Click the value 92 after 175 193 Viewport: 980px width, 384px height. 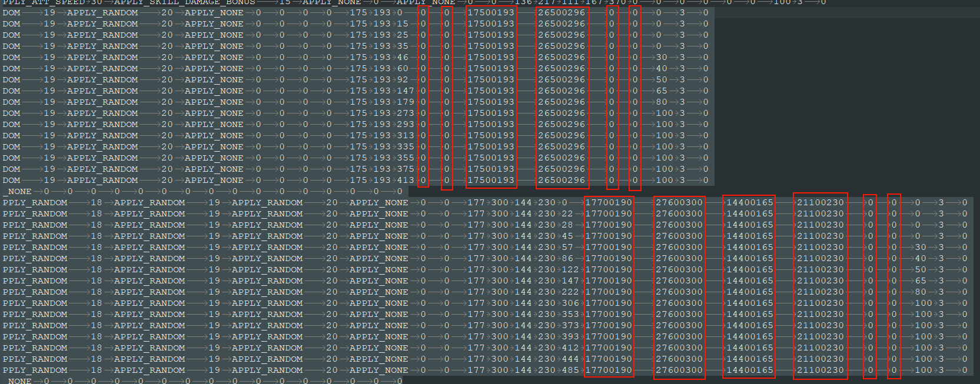[403, 80]
